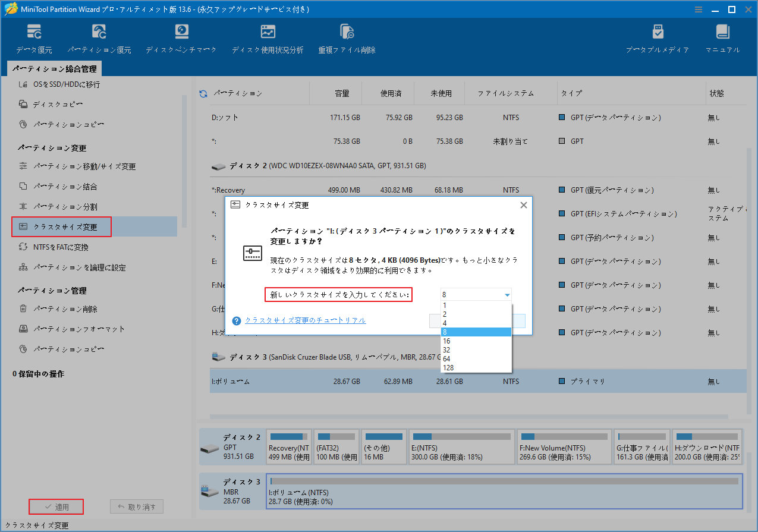Select the ディスク 3 icon in disk map
Screen dimensions: 758x532
click(209, 491)
